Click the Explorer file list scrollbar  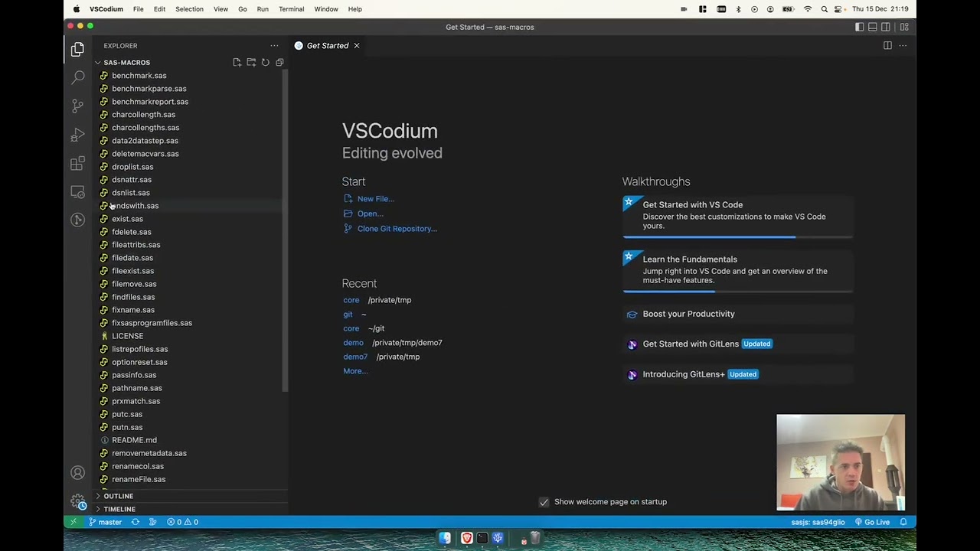click(x=285, y=230)
